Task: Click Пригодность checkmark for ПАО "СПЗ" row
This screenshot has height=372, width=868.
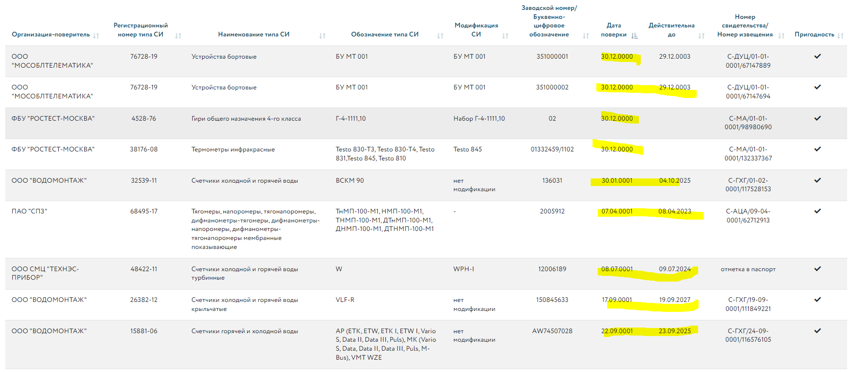Action: point(817,211)
